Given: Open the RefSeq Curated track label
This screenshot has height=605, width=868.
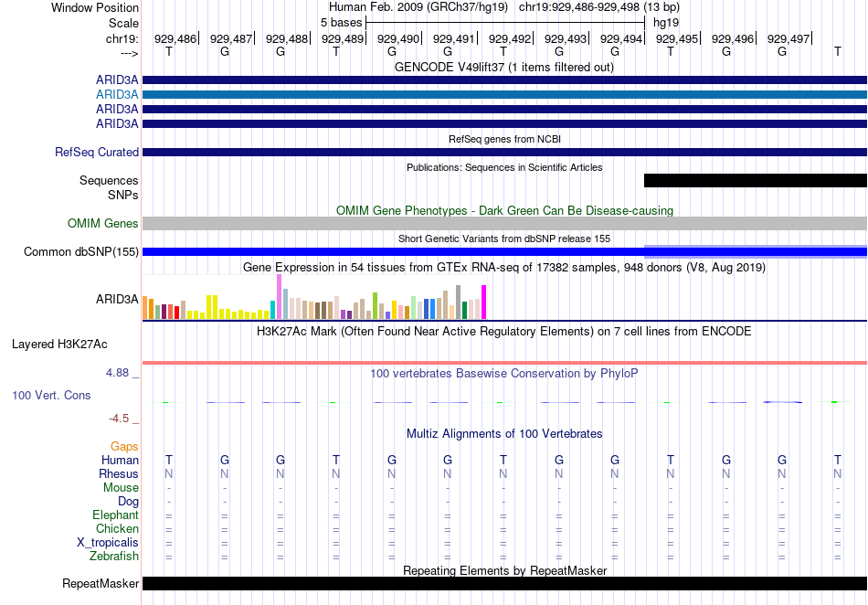Looking at the screenshot, I should click(97, 153).
